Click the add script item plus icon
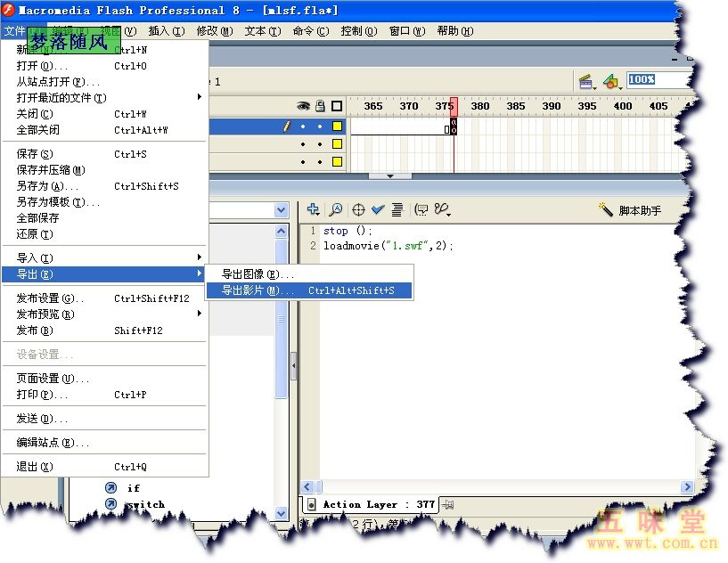728x563 pixels. coord(313,209)
